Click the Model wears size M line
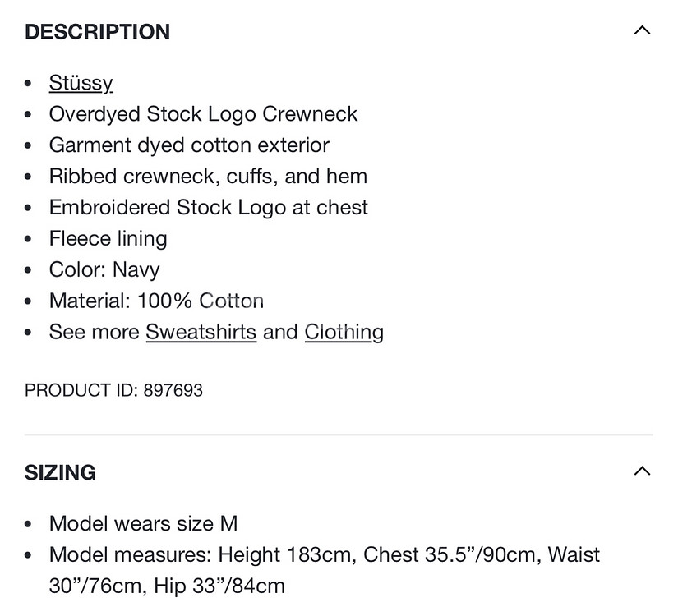 pos(143,523)
